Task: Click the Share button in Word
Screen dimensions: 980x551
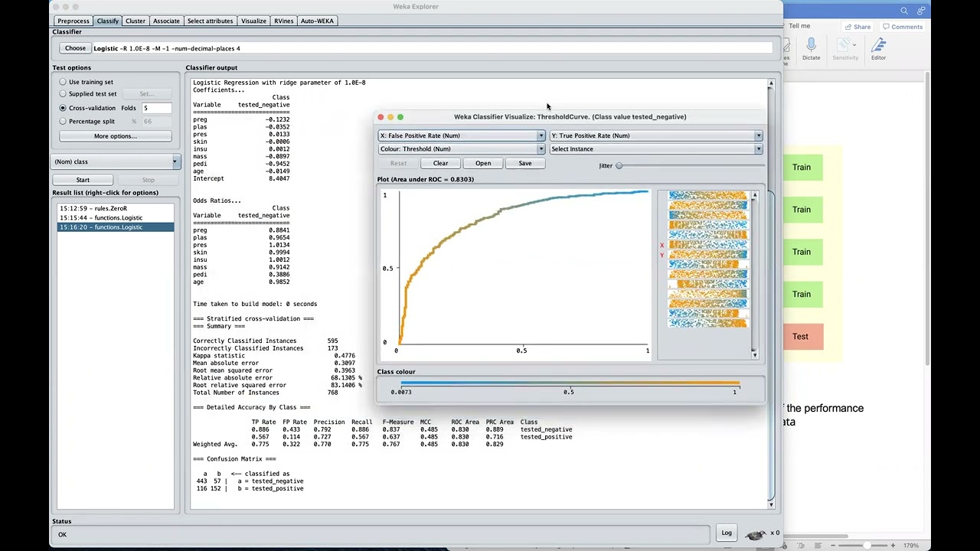Action: tap(857, 27)
